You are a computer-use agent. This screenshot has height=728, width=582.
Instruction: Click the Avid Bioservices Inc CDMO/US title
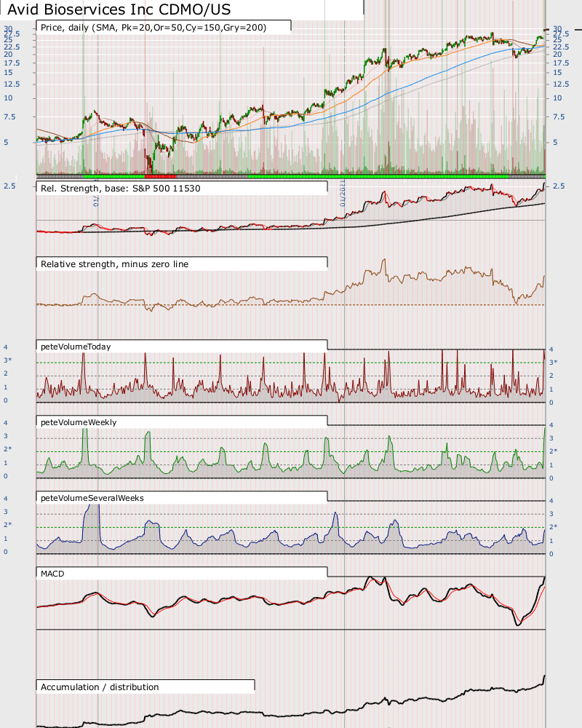(x=119, y=9)
